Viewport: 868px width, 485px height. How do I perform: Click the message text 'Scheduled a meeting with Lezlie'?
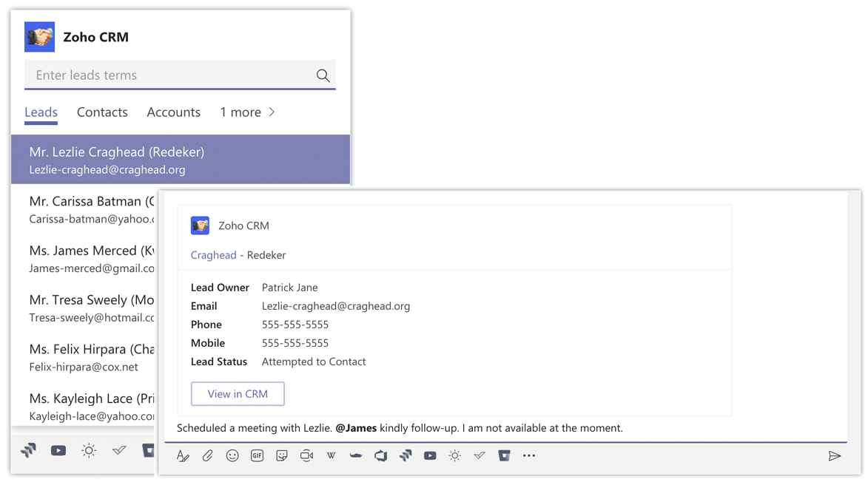254,428
